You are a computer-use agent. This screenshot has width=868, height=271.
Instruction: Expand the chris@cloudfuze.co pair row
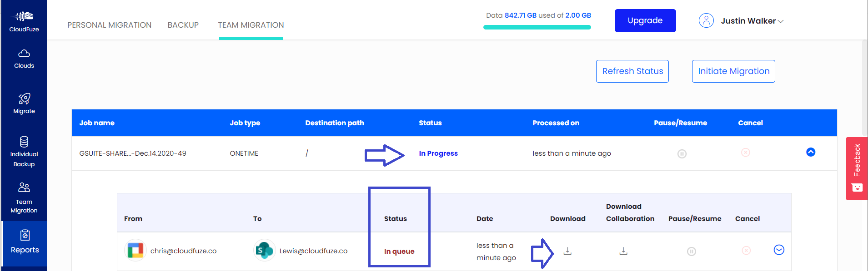[779, 250]
